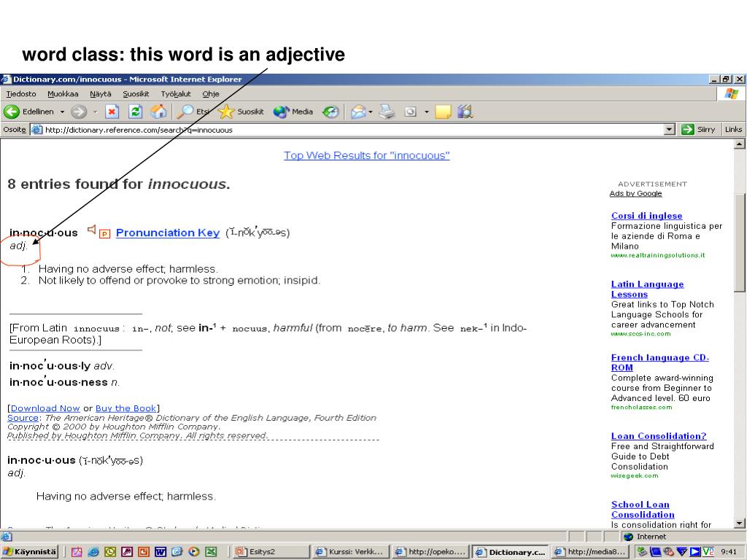Switch to Kurssi: Verkk... taskbar window
Image resolution: width=747 pixels, height=560 pixels.
pyautogui.click(x=350, y=551)
